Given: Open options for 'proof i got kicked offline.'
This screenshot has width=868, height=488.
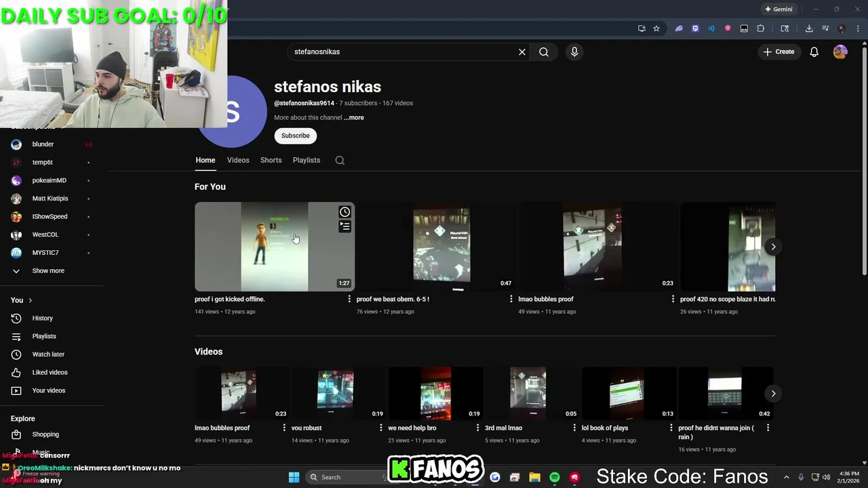Looking at the screenshot, I should point(349,299).
